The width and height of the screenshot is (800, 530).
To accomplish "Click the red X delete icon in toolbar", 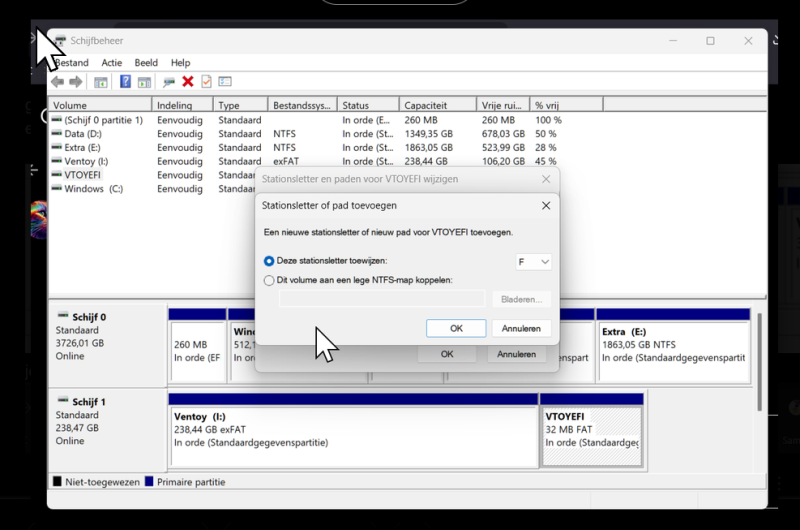I will click(188, 82).
